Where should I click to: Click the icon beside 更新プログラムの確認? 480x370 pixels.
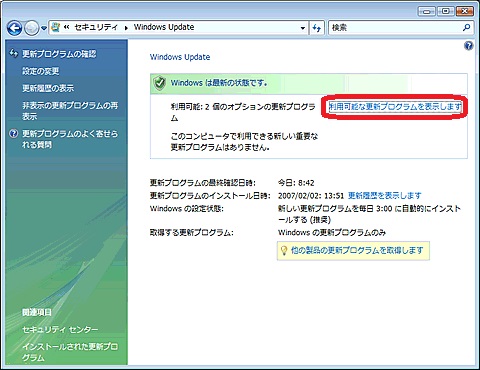13,53
